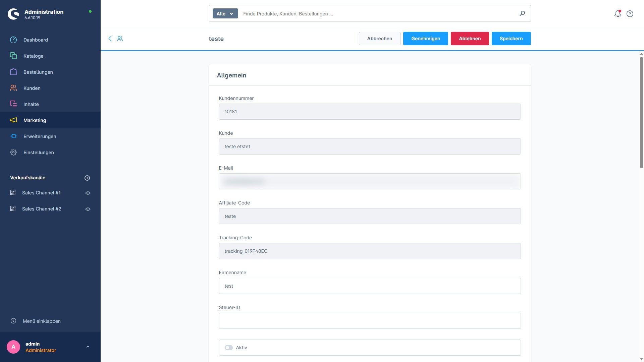
Task: Expand the admin user menu chevron
Action: click(88, 347)
